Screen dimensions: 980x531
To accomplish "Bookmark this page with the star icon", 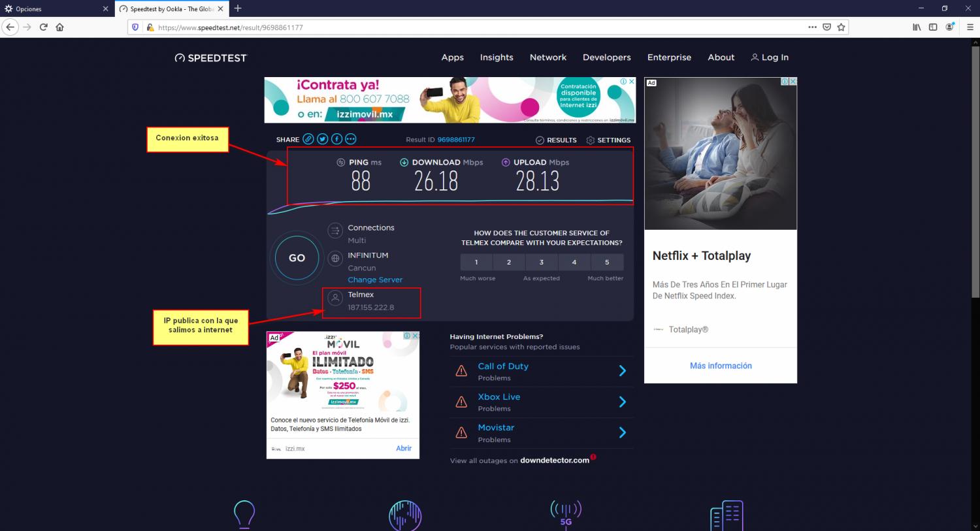I will pyautogui.click(x=841, y=27).
